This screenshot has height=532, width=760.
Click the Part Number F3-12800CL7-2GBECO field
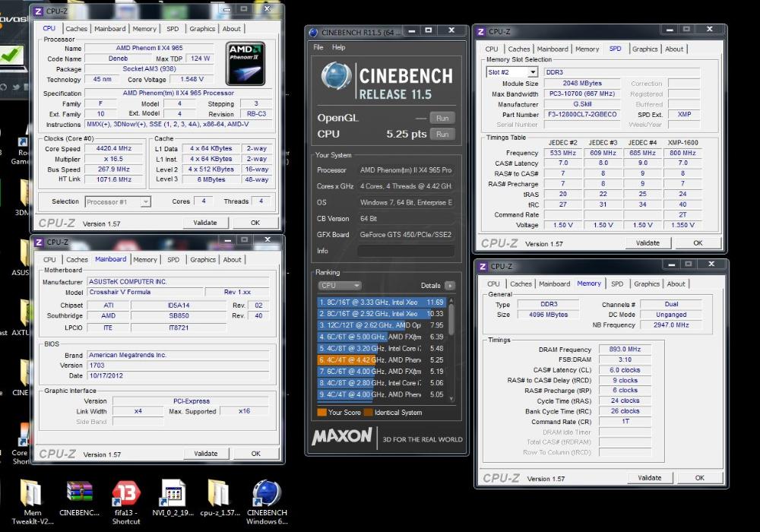pyautogui.click(x=582, y=114)
